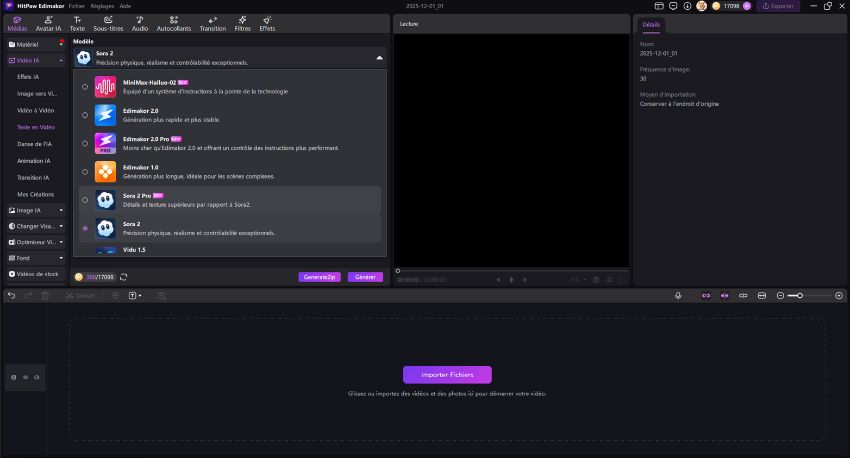Click the zoom out minus icon on timeline
This screenshot has width=850, height=458.
780,295
